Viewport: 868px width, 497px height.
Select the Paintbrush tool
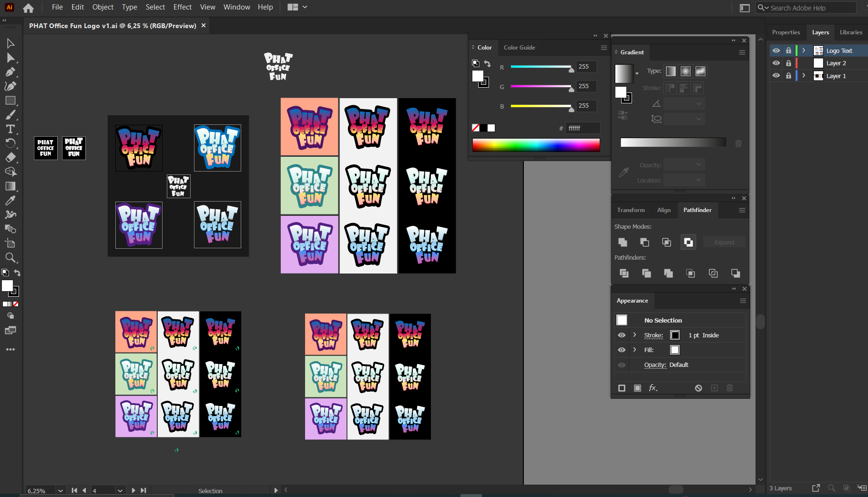(x=10, y=115)
